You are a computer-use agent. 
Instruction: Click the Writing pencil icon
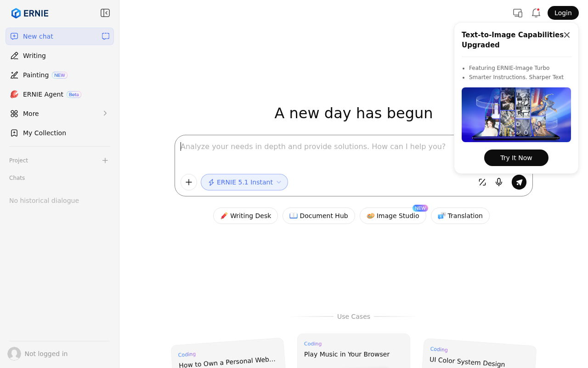(x=14, y=56)
